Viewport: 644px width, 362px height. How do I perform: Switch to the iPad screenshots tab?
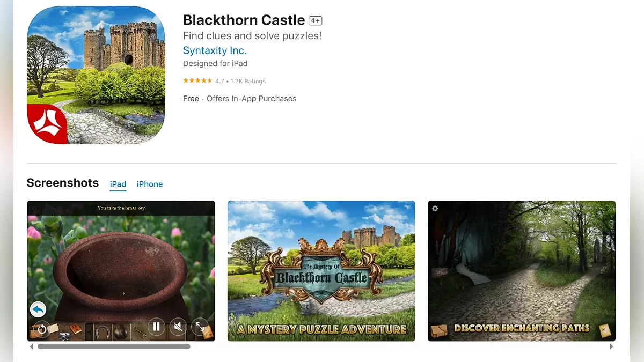[118, 184]
